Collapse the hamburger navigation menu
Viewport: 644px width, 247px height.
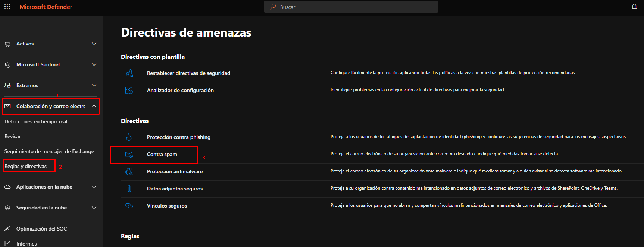(7, 23)
